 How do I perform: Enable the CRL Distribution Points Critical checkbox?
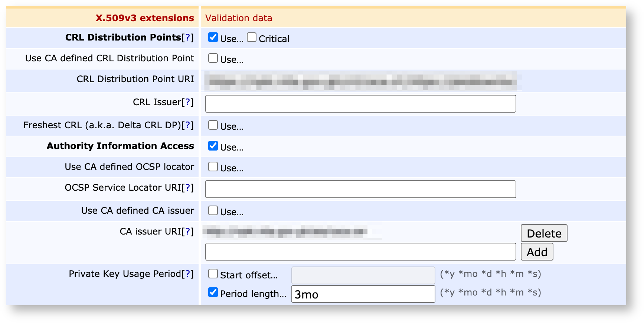pos(252,37)
